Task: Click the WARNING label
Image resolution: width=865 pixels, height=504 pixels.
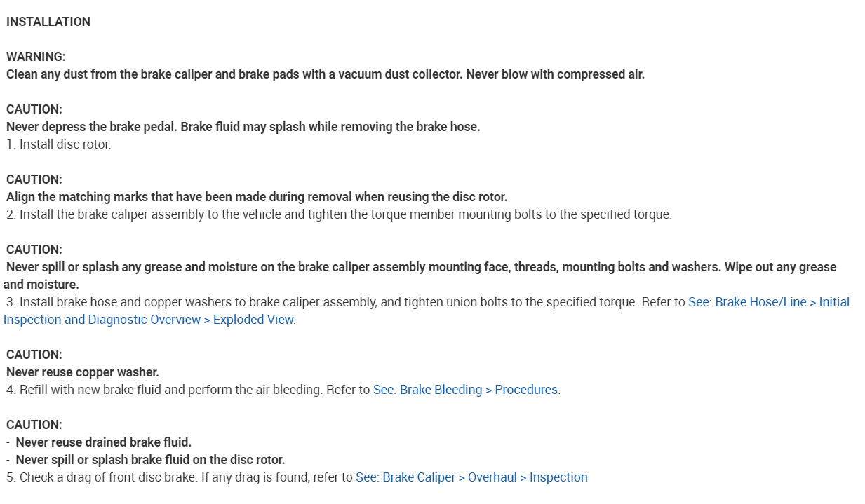Action: pos(36,57)
